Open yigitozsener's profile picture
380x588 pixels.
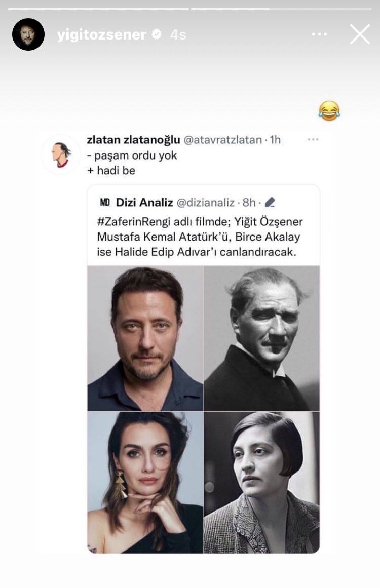pyautogui.click(x=28, y=34)
